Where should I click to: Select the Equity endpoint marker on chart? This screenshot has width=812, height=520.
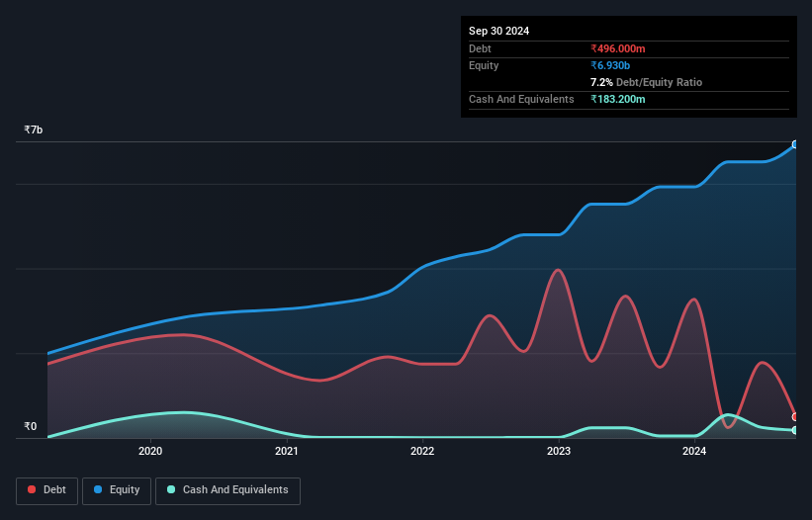[795, 144]
